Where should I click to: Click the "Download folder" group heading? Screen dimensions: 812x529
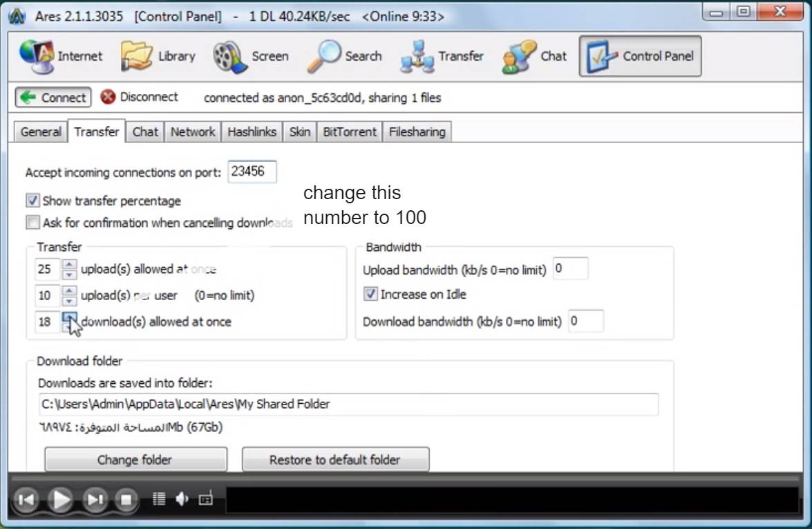click(79, 361)
